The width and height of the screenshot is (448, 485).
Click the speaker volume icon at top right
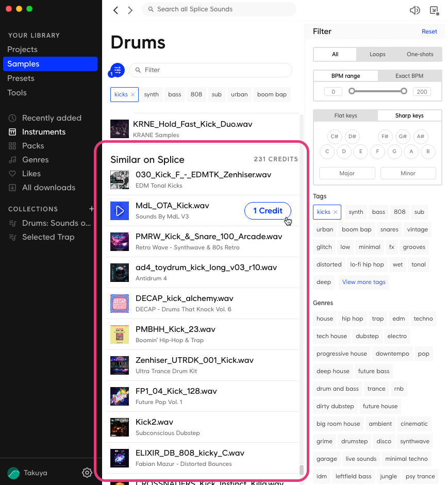[x=414, y=10]
